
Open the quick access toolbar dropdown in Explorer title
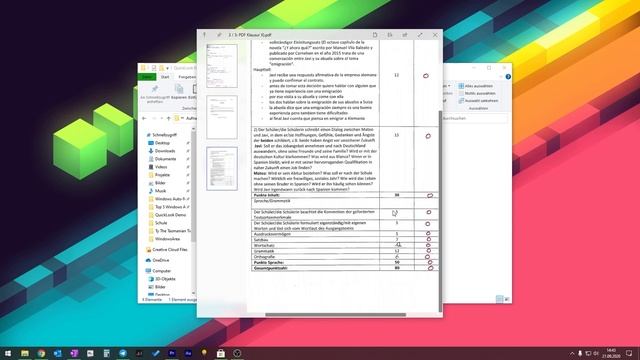(168, 68)
